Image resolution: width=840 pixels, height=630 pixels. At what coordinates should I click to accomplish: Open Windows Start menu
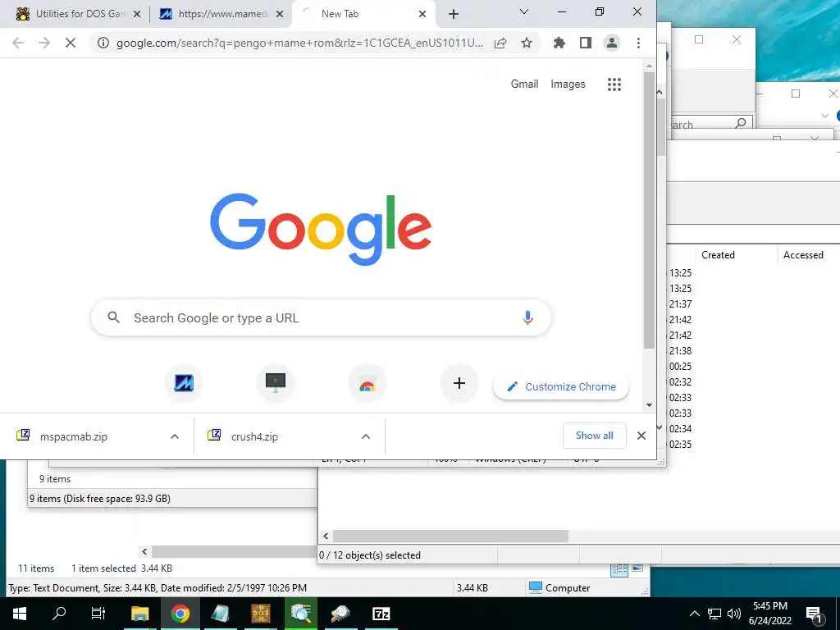click(20, 614)
